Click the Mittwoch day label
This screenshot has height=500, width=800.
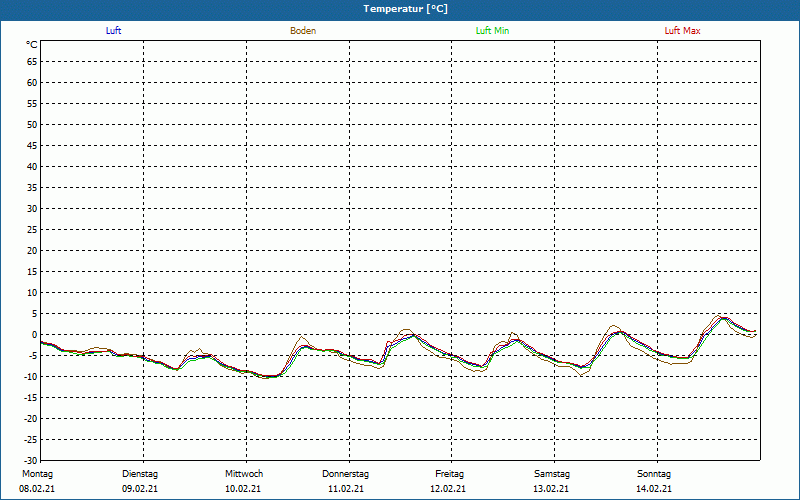(244, 474)
